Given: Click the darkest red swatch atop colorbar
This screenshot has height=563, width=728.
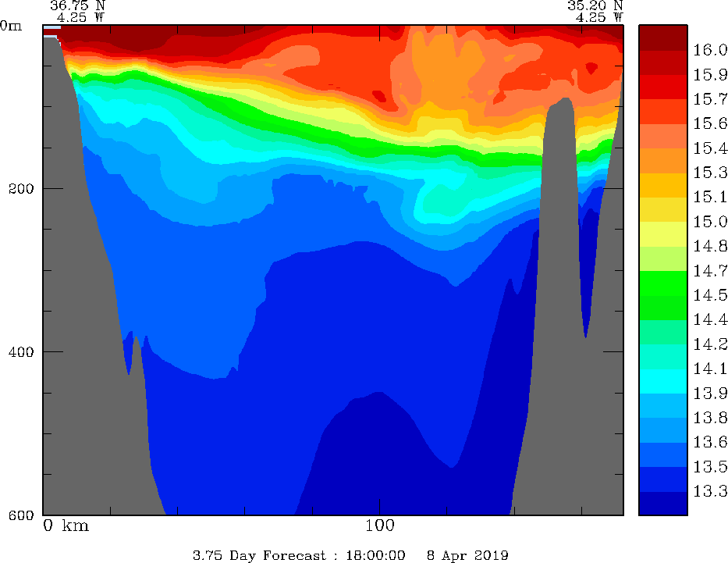Looking at the screenshot, I should (663, 37).
